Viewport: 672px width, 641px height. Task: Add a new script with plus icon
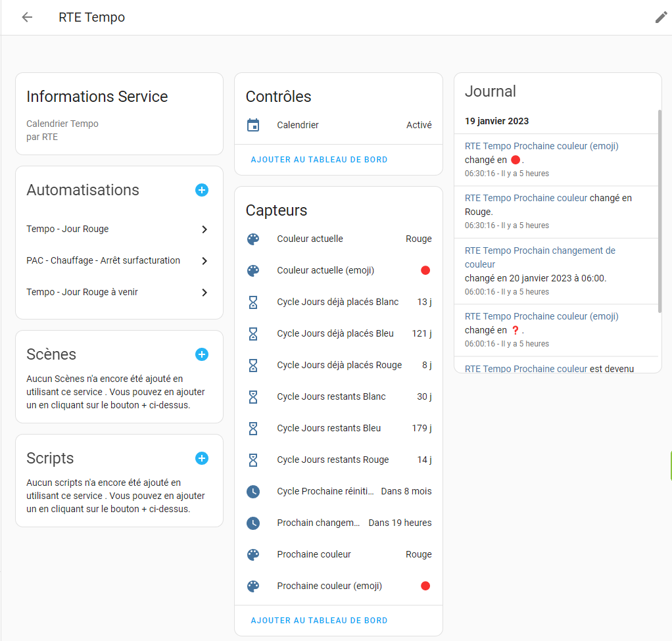(x=202, y=458)
